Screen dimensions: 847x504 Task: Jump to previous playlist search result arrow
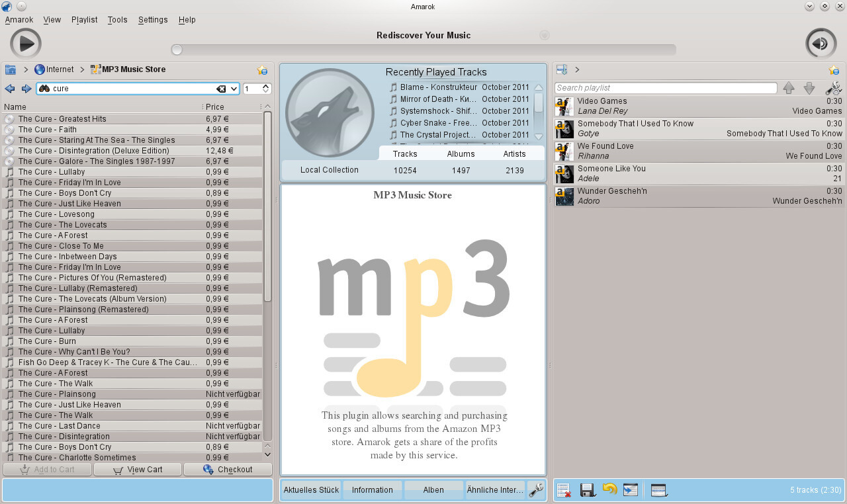click(788, 88)
